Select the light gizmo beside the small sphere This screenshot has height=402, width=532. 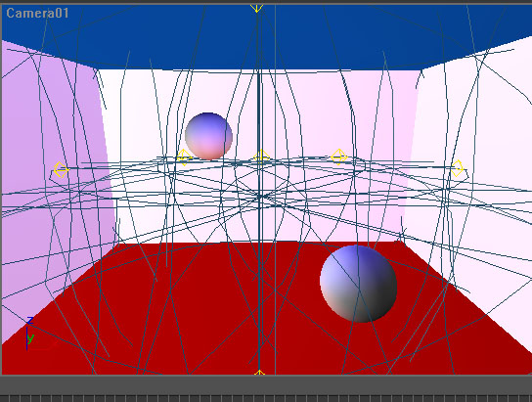(x=184, y=157)
